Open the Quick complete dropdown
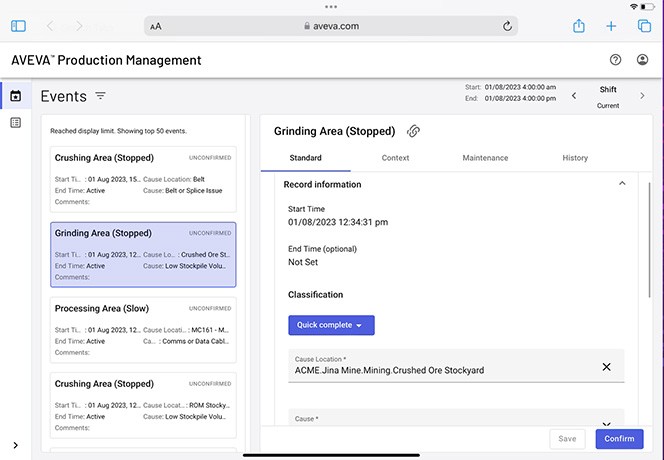Image resolution: width=664 pixels, height=460 pixels. (x=331, y=325)
